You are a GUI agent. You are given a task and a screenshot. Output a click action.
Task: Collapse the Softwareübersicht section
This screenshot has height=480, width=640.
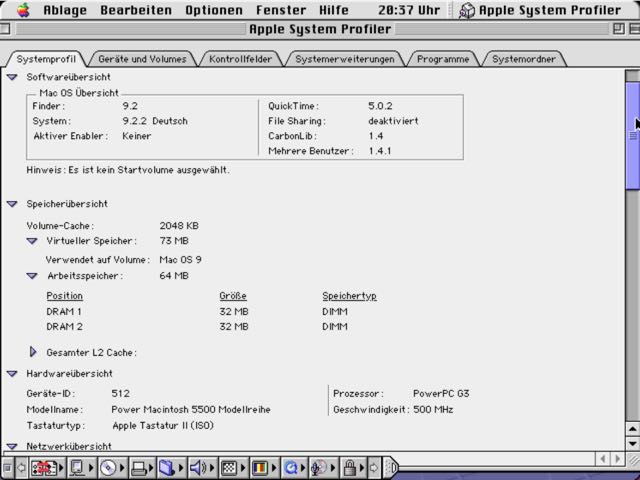tap(12, 77)
